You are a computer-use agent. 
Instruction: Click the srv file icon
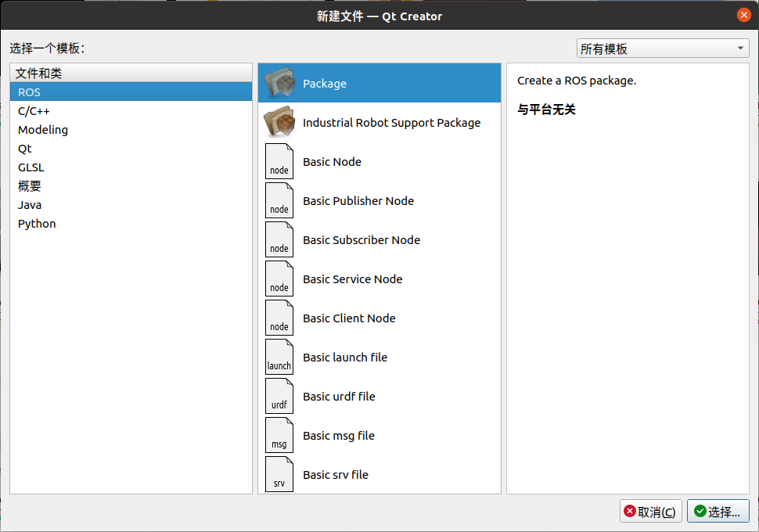pos(279,474)
